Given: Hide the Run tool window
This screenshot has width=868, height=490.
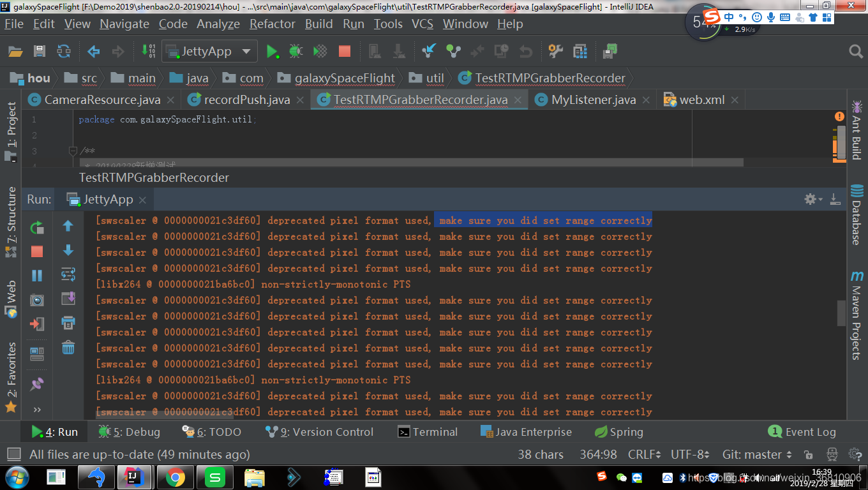Looking at the screenshot, I should coord(835,199).
